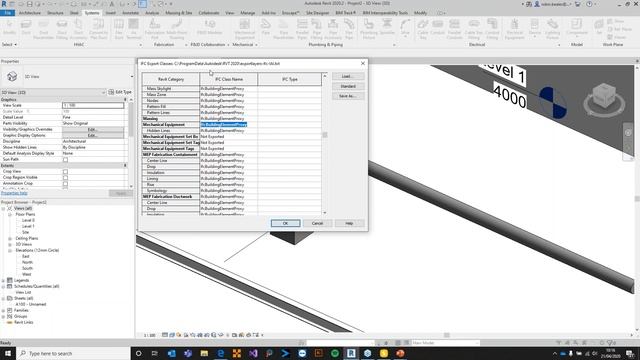Select the Sprinkler ribbon tool

pos(387,28)
